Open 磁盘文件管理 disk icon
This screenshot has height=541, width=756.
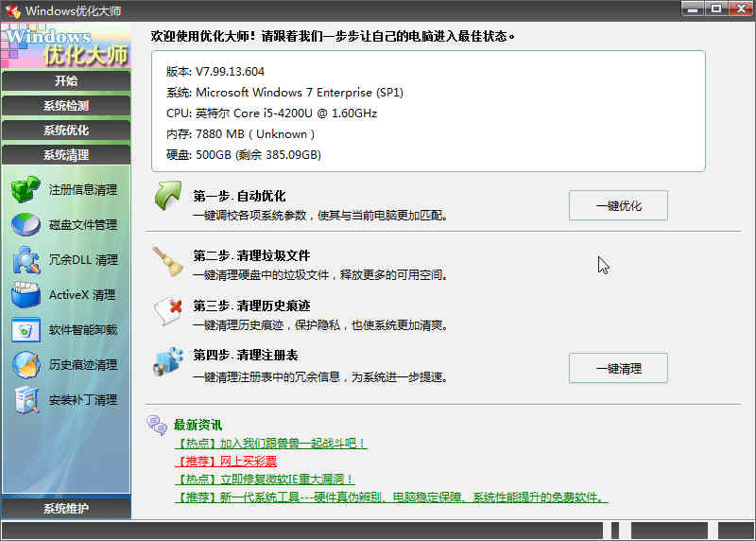tap(26, 224)
